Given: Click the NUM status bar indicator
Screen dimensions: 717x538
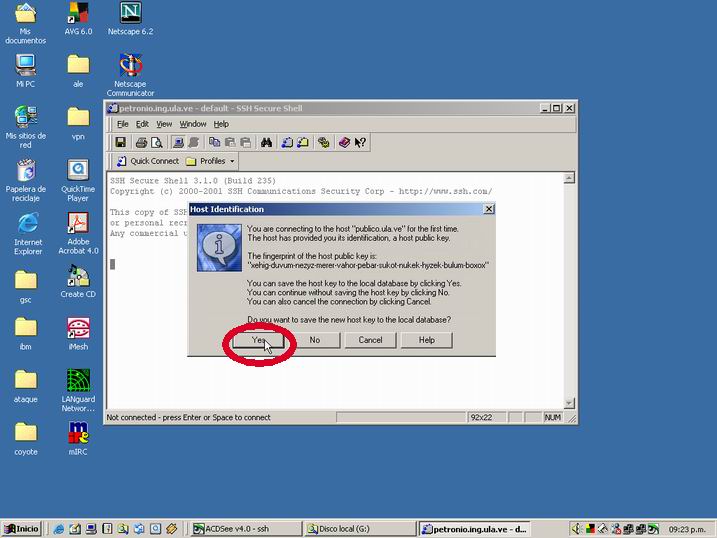Looking at the screenshot, I should (x=552, y=417).
